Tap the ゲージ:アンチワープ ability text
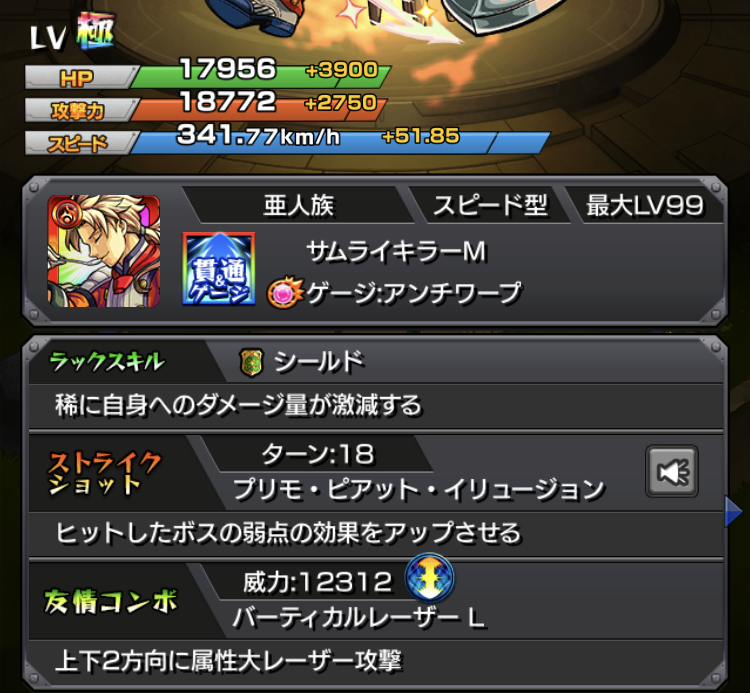 click(414, 292)
